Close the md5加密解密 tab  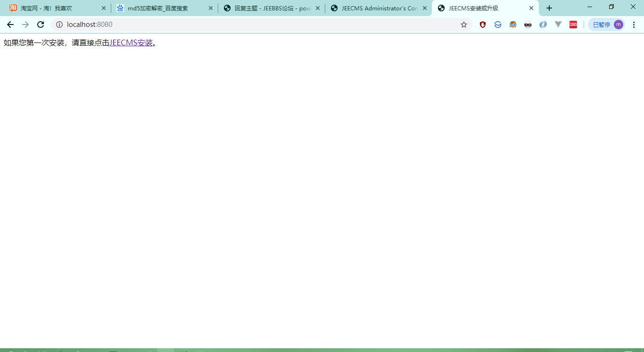pos(211,8)
